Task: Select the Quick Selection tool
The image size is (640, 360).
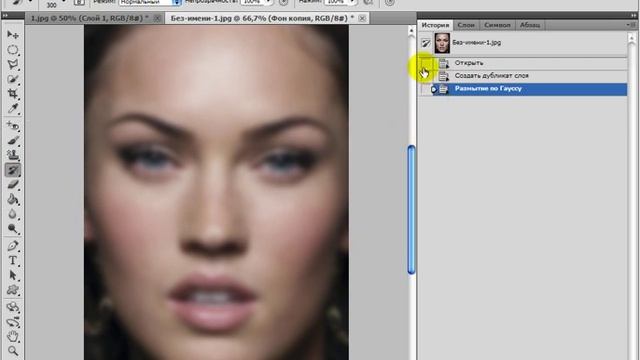Action: coord(13,79)
